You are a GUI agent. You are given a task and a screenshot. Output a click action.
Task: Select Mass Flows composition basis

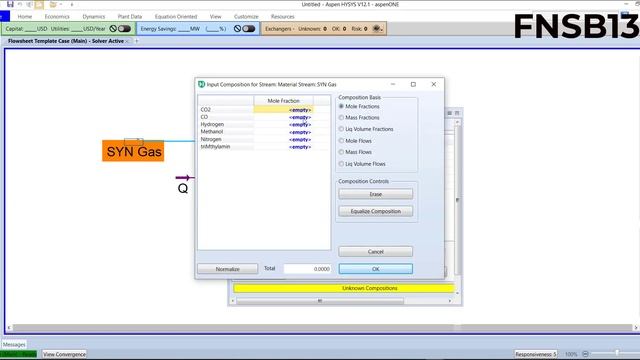click(x=355, y=152)
